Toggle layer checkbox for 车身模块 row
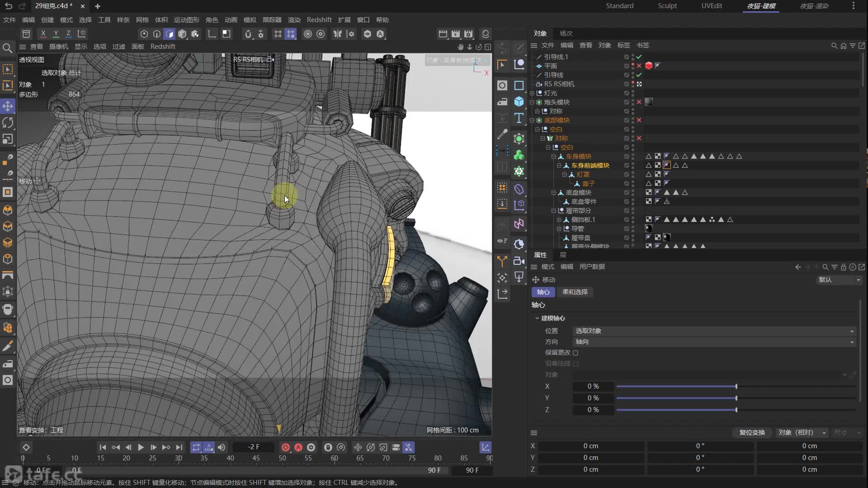This screenshot has height=488, width=868. click(x=626, y=156)
